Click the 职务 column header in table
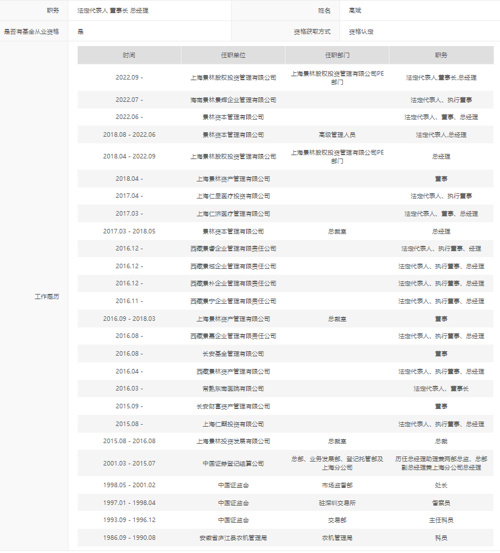Screen dimensions: 500x553 click(x=441, y=55)
